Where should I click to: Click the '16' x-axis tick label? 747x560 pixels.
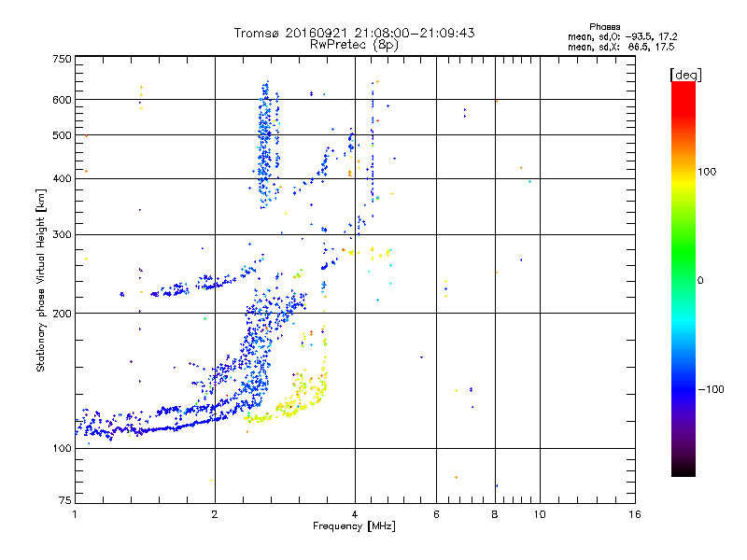point(635,514)
